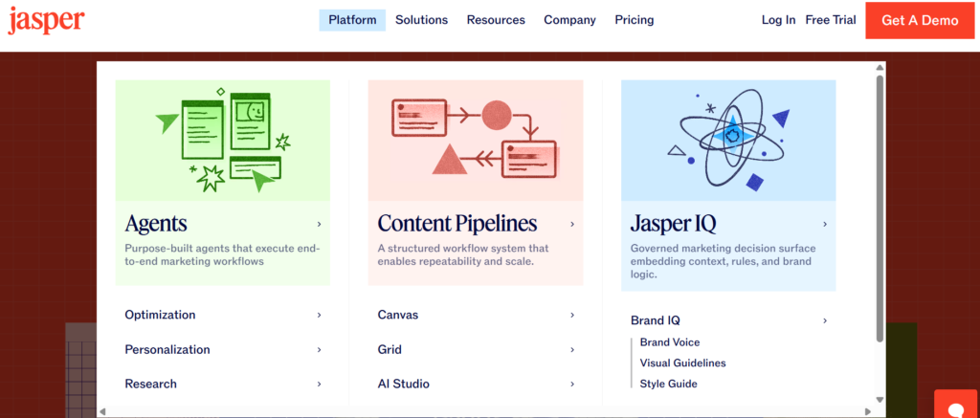This screenshot has width=980, height=418.
Task: Click the Get A Demo button
Action: tap(920, 21)
